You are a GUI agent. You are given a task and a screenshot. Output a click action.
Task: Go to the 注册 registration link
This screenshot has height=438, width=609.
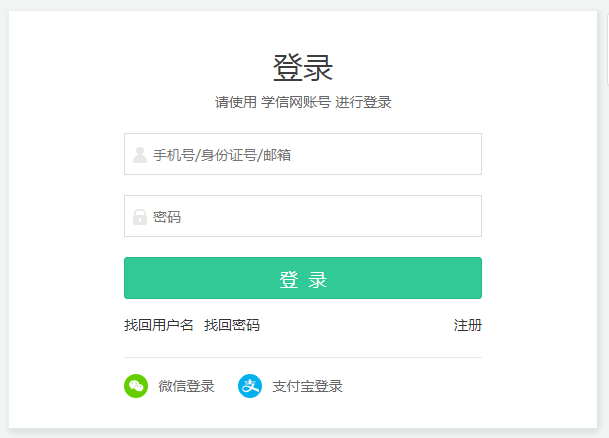(x=468, y=325)
